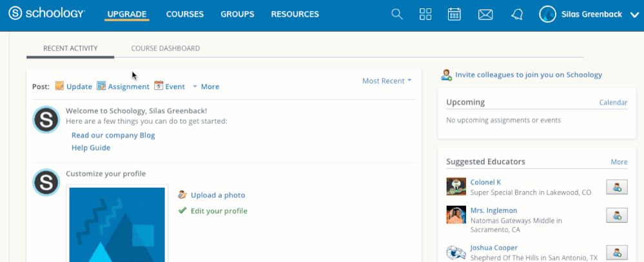Open the apps grid icon
The image size is (644, 262).
pos(425,14)
